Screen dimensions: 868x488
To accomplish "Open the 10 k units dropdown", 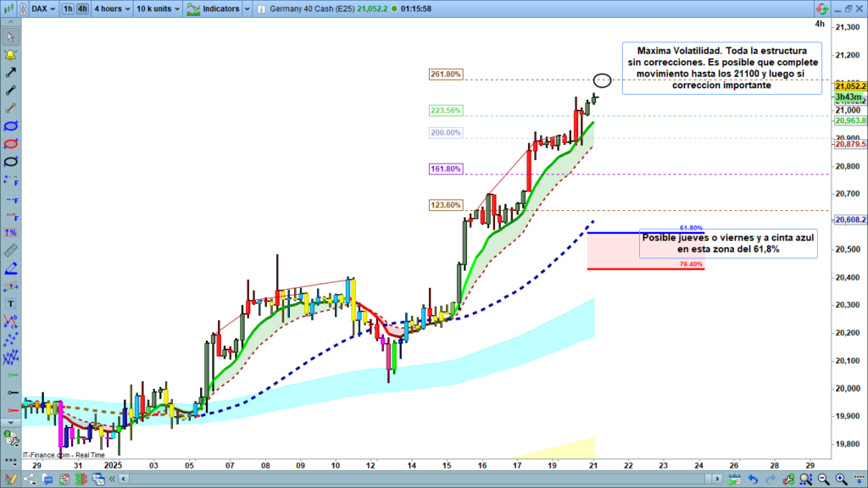I will coord(159,8).
